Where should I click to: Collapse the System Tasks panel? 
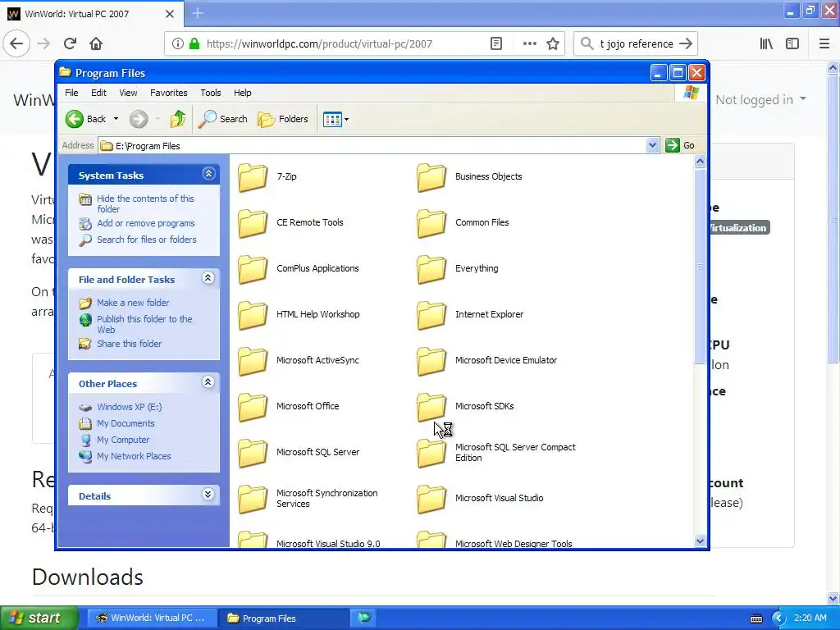pyautogui.click(x=208, y=174)
